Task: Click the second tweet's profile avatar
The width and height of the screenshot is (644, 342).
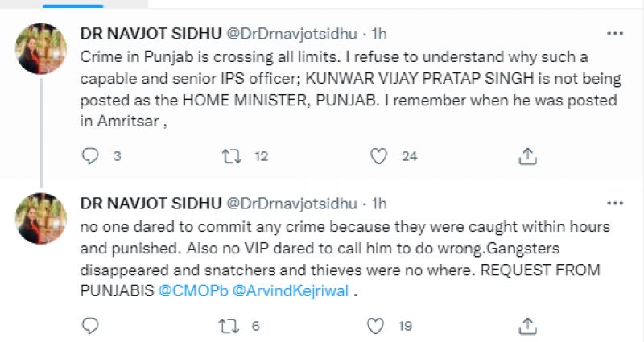Action: tap(41, 218)
